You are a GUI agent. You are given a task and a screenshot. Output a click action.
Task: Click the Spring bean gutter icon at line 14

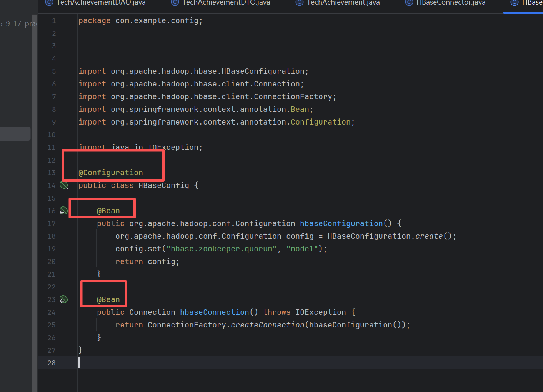tap(64, 185)
